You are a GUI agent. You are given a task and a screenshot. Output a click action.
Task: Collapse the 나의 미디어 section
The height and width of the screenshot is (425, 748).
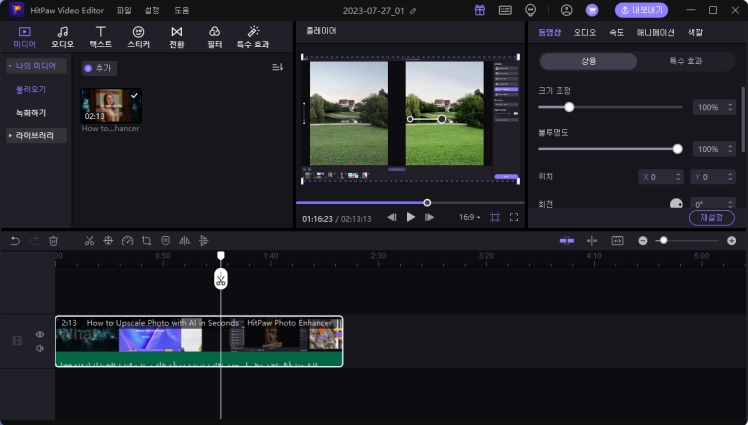click(x=36, y=66)
